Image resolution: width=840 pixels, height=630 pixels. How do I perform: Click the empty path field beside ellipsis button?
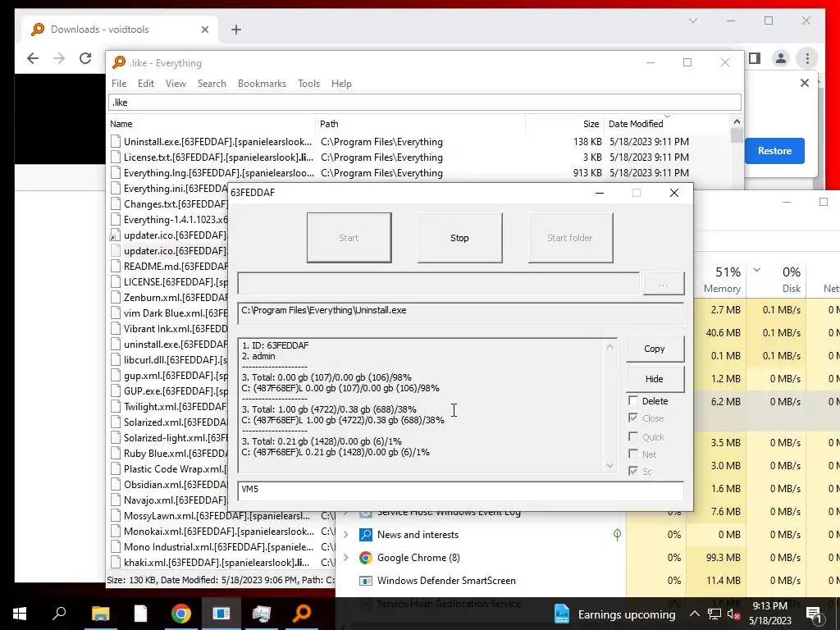[438, 283]
